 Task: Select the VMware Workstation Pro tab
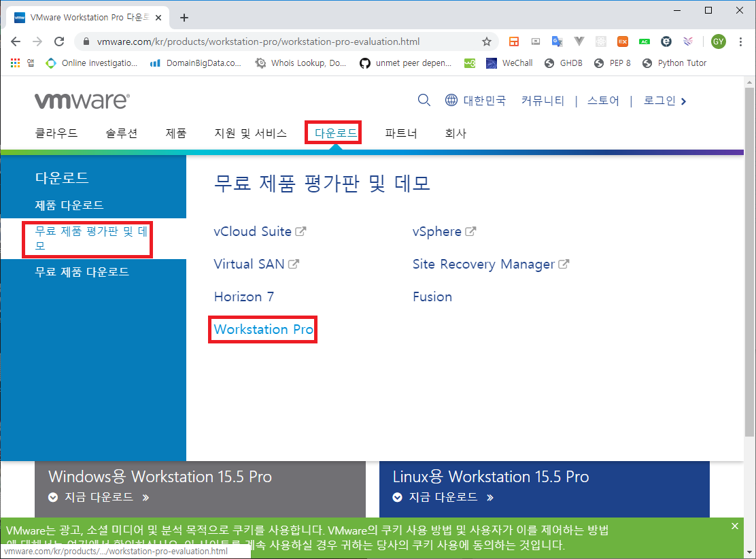(88, 18)
